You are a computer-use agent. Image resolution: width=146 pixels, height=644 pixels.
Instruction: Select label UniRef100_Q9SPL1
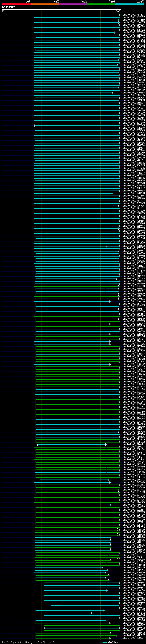point(134,605)
